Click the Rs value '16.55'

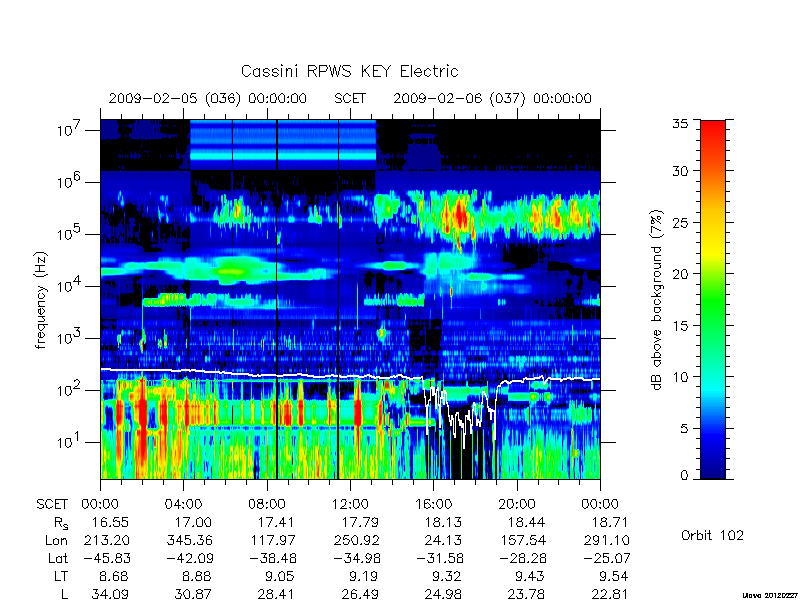[x=110, y=522]
